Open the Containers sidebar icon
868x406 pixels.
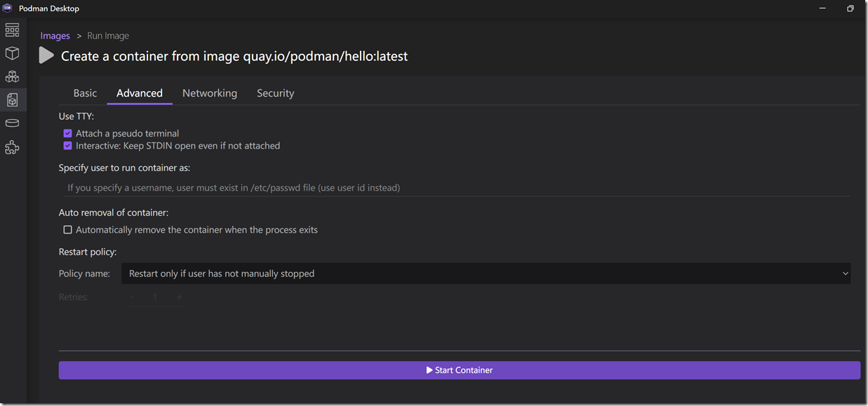(12, 53)
